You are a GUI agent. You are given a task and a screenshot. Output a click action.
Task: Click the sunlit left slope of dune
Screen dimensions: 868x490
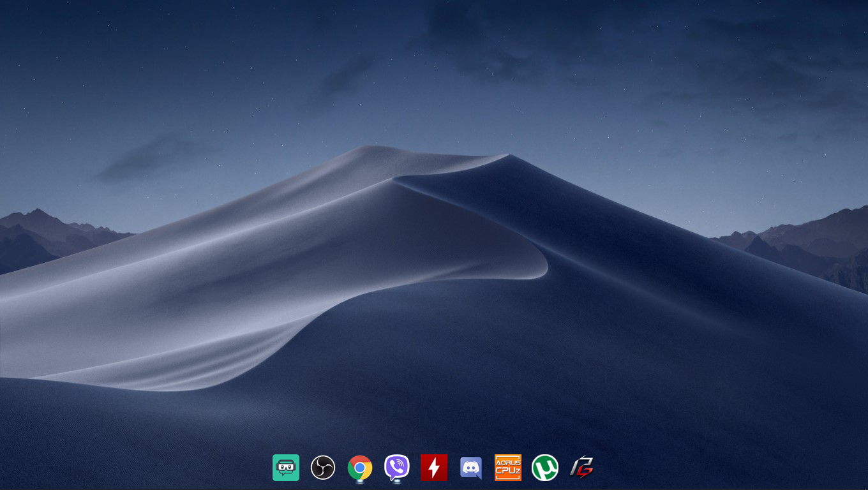[x=255, y=255]
